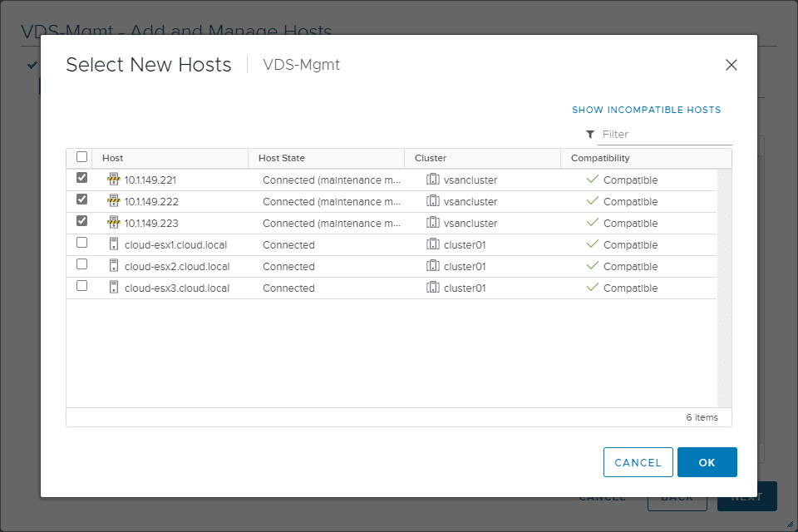
Task: Click the filter funnel icon
Action: [x=590, y=135]
